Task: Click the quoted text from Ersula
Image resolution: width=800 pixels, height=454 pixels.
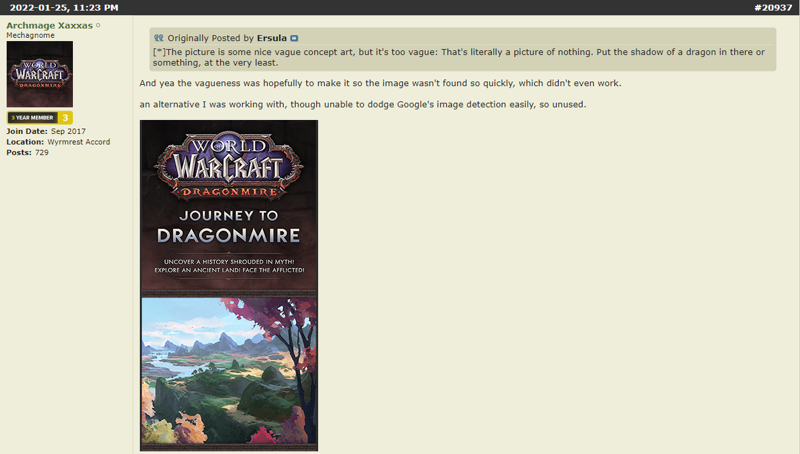Action: 459,57
